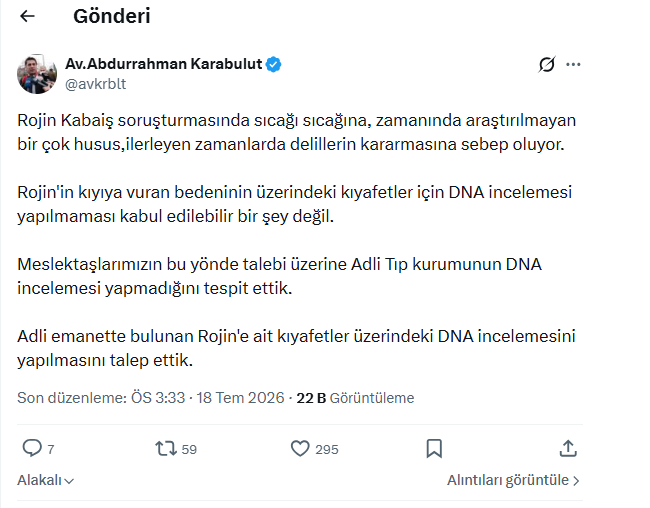Like the post with heart icon

300,449
